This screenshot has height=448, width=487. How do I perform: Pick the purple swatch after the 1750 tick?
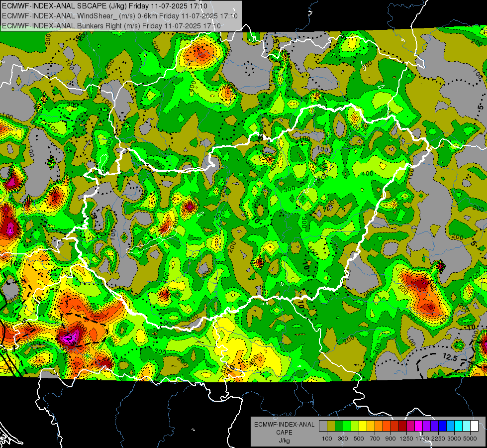(x=427, y=426)
